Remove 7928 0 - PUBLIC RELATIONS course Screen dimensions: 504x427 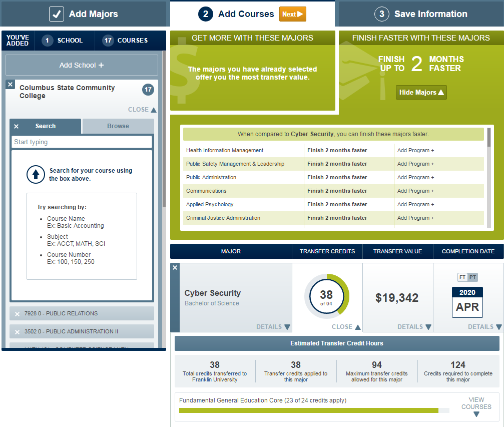tap(18, 314)
